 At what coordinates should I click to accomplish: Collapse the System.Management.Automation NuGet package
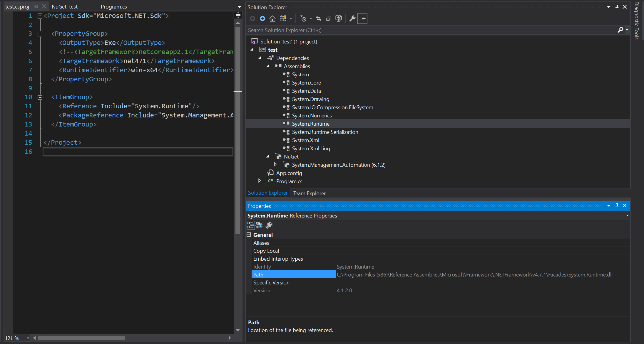pos(275,165)
